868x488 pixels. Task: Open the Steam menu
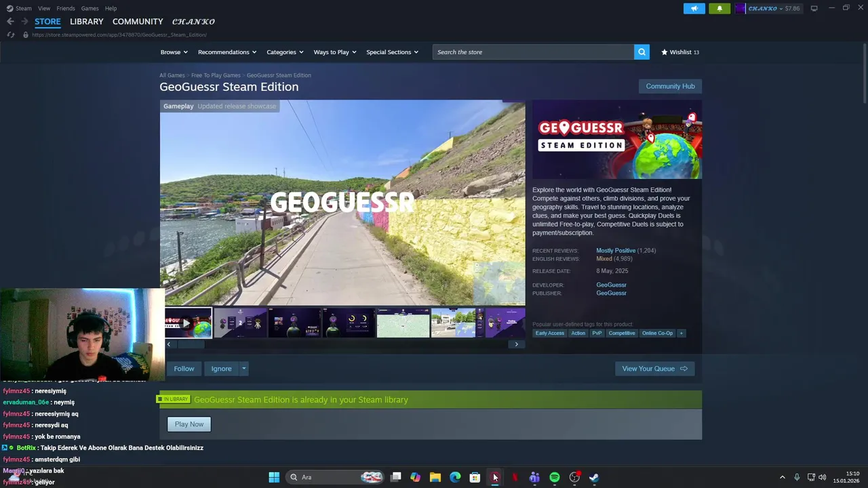pos(24,8)
